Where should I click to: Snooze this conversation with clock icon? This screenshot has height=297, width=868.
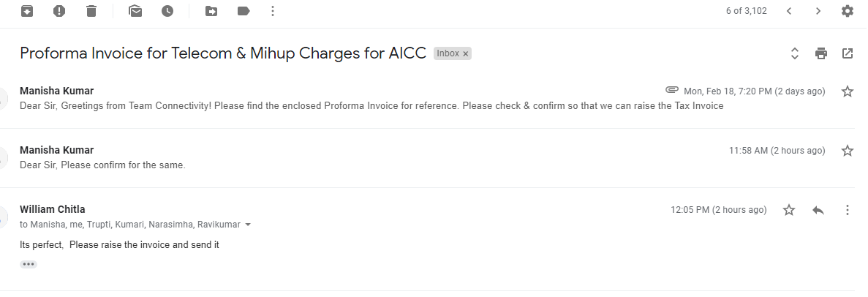(x=167, y=11)
